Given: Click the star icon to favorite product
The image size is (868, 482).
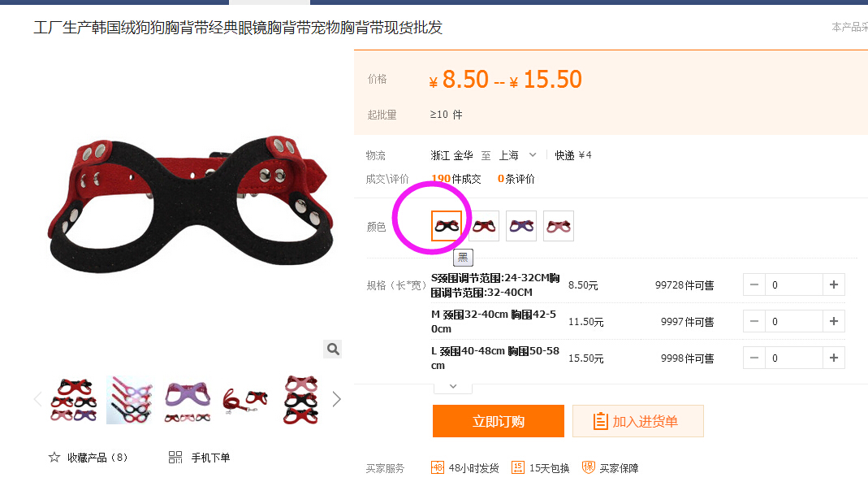Looking at the screenshot, I should (54, 457).
